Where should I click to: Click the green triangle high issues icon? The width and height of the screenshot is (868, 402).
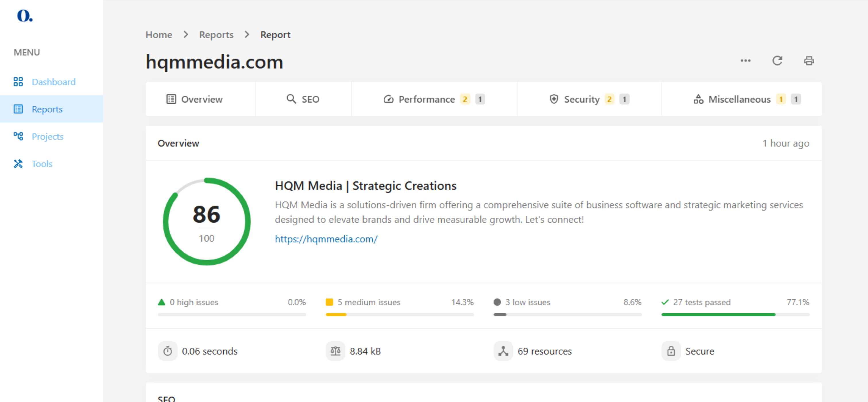point(161,302)
